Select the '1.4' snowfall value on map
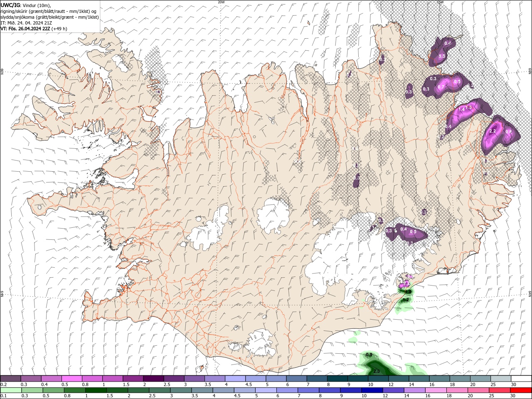Viewport: 532px width, 399px height. click(x=461, y=109)
